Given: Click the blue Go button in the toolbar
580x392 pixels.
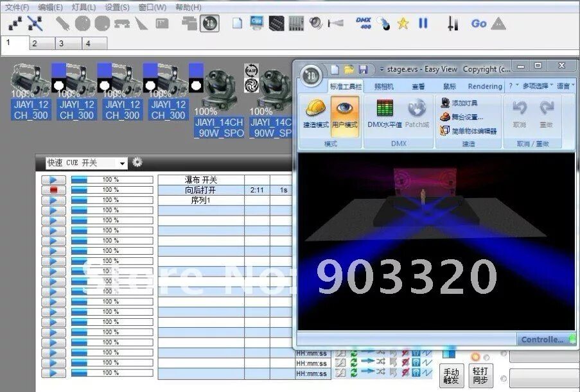Looking at the screenshot, I should click(479, 24).
